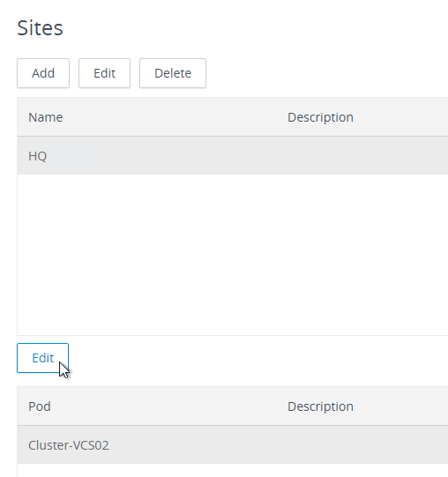Viewport: 448px width, 477px height.
Task: Click the sites table header between Name and Description
Action: pyautogui.click(x=175, y=117)
